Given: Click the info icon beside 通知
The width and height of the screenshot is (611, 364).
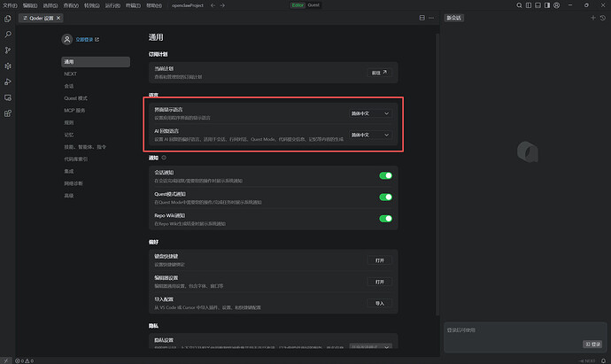Looking at the screenshot, I should (164, 158).
